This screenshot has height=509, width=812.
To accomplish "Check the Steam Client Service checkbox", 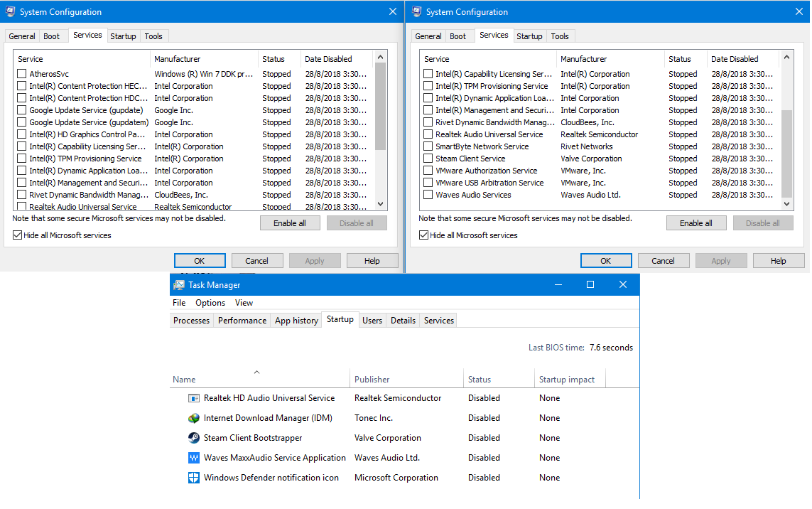I will tap(428, 159).
